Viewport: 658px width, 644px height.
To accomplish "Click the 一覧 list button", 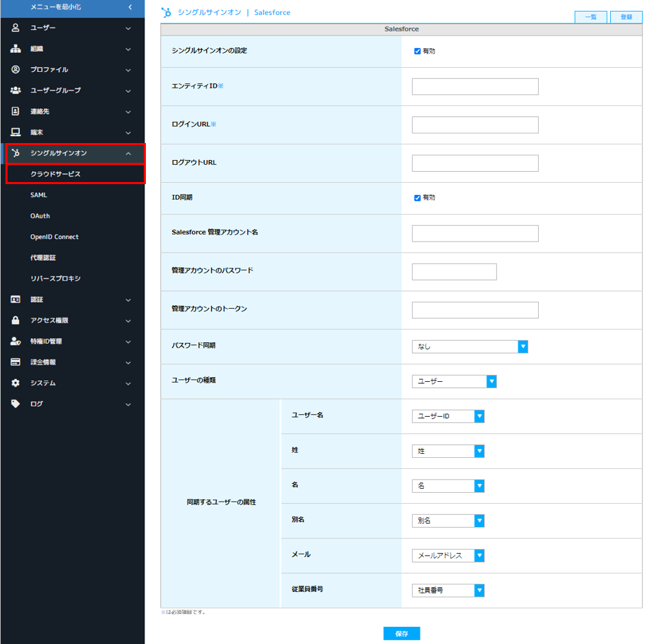I will pyautogui.click(x=590, y=17).
